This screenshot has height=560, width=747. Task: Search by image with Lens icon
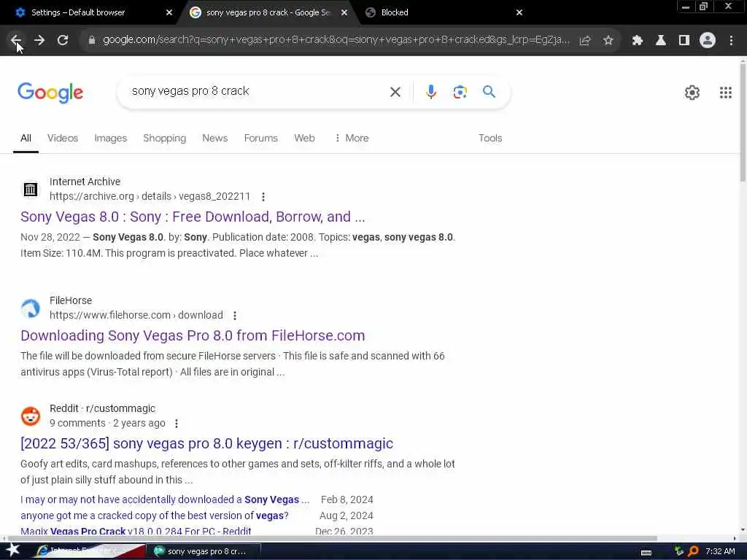pyautogui.click(x=460, y=92)
